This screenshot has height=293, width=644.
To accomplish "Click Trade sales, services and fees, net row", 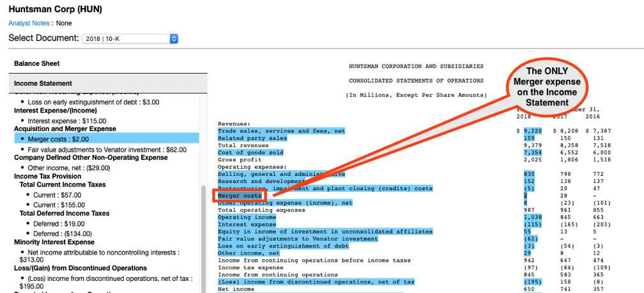I will 281,131.
